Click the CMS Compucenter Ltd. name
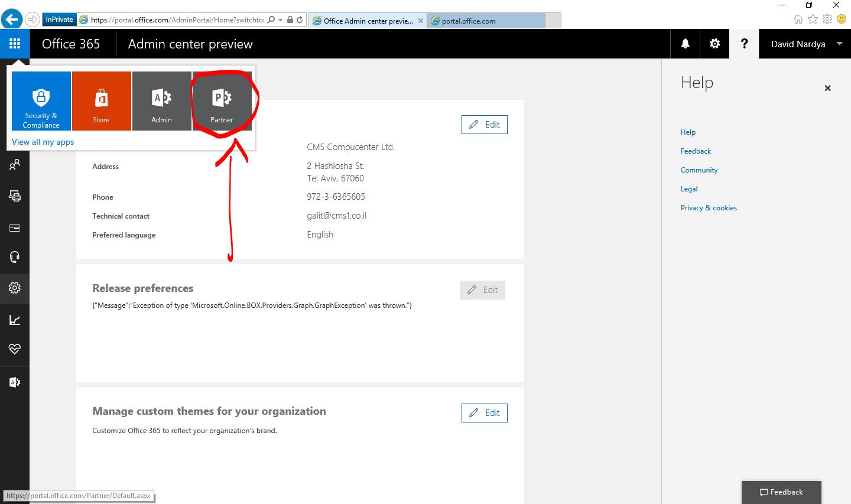This screenshot has height=504, width=851. pos(351,147)
